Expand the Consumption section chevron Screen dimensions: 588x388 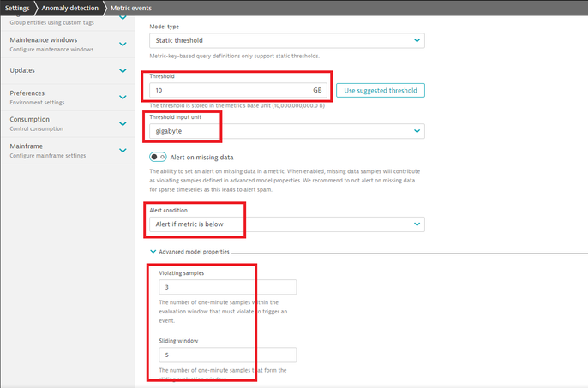(123, 123)
